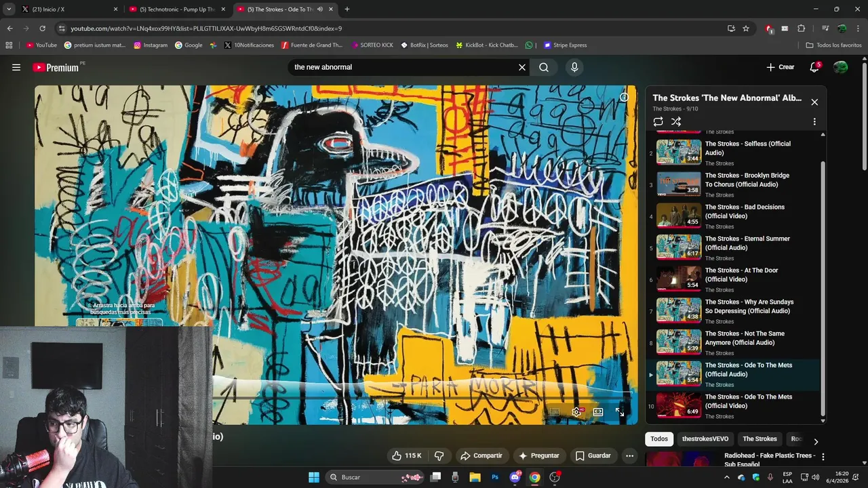Open more actions below video

point(629,455)
